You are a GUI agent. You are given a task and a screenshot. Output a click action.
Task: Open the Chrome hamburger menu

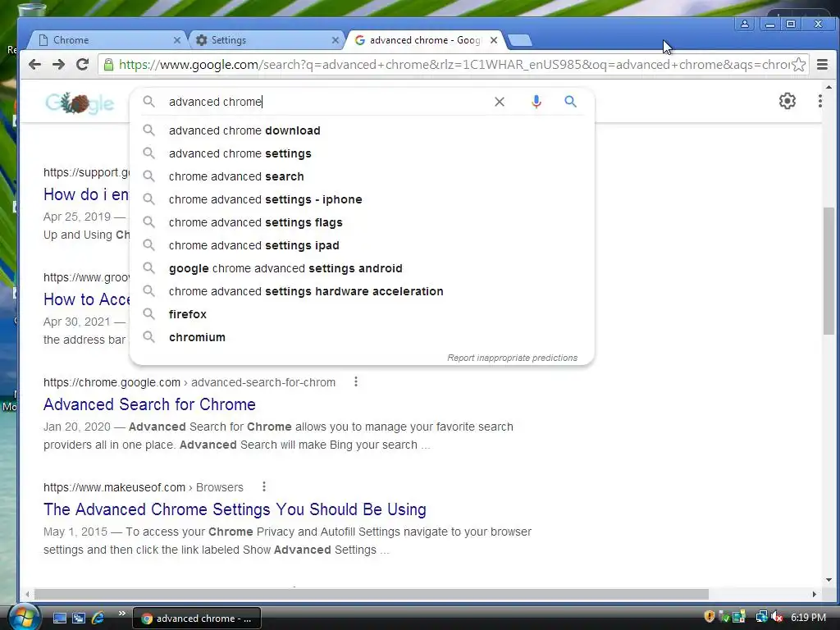822,65
